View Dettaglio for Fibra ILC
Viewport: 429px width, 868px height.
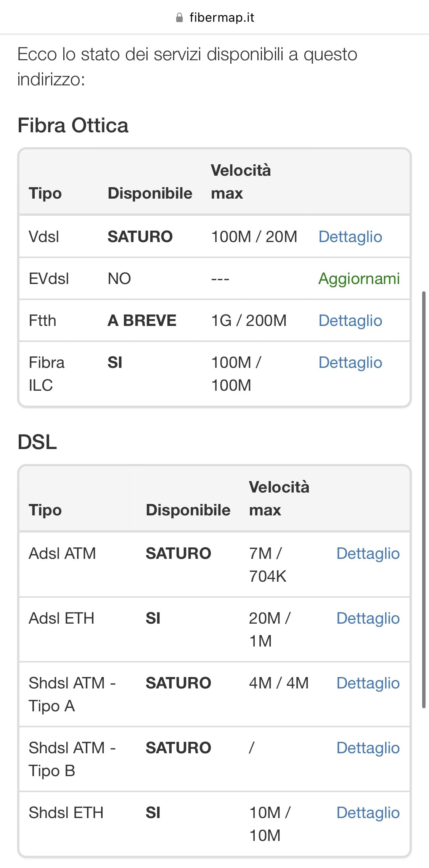tap(350, 363)
